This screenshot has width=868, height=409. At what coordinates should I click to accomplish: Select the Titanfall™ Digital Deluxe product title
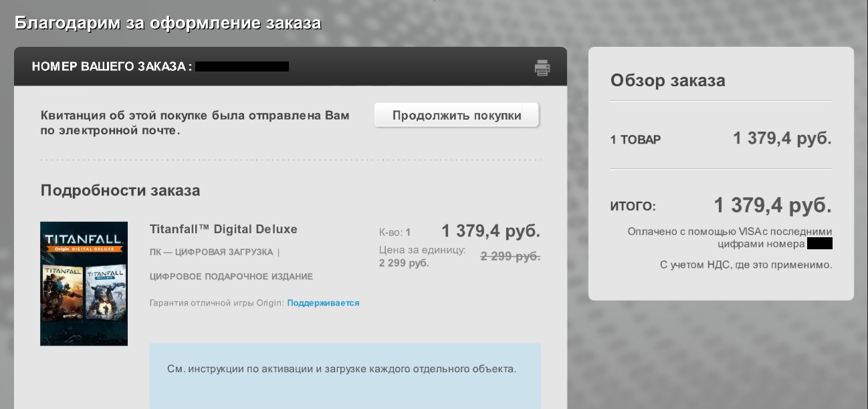[223, 229]
